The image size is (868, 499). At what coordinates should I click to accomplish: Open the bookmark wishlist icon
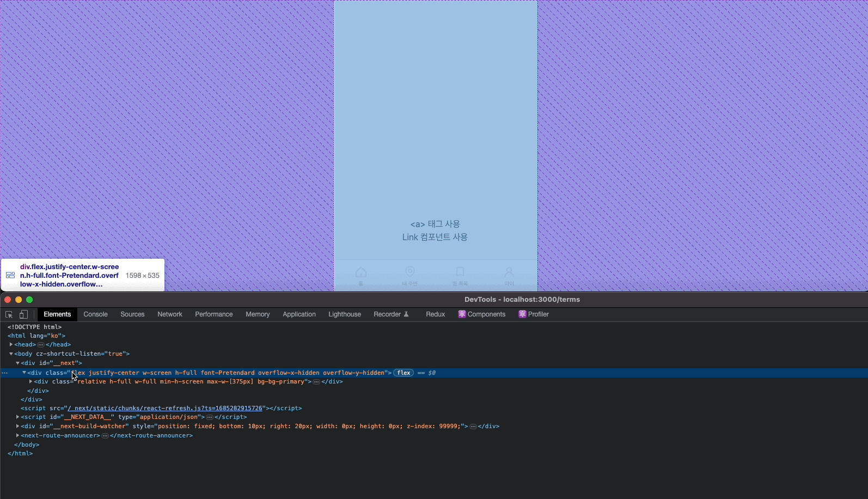click(x=460, y=271)
